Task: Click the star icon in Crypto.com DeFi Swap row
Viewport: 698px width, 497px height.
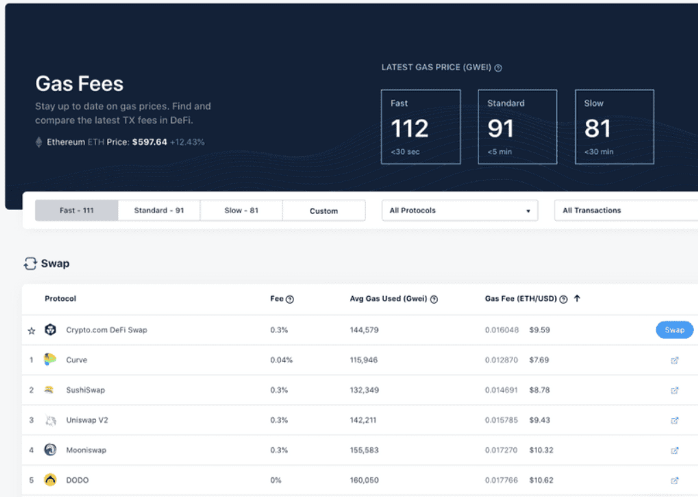Action: [x=32, y=330]
